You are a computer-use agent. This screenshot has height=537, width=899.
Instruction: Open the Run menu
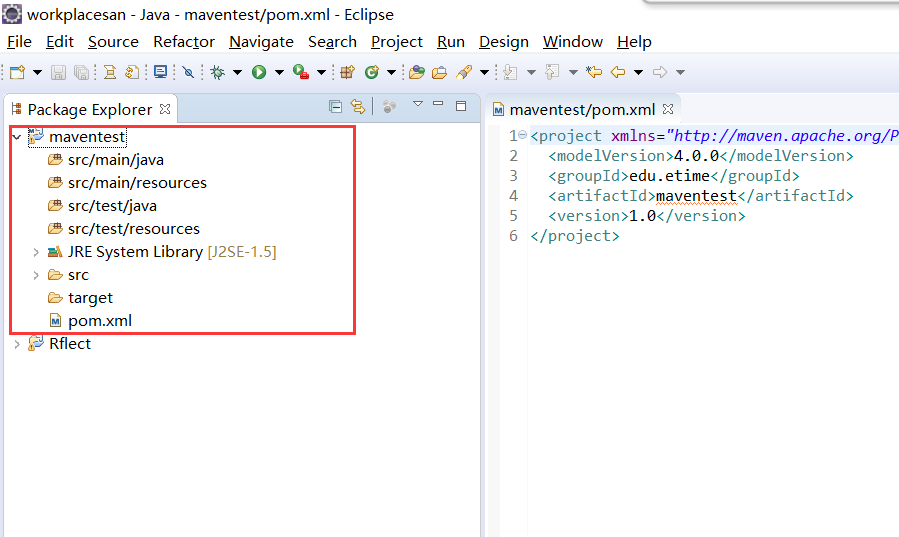click(x=451, y=42)
